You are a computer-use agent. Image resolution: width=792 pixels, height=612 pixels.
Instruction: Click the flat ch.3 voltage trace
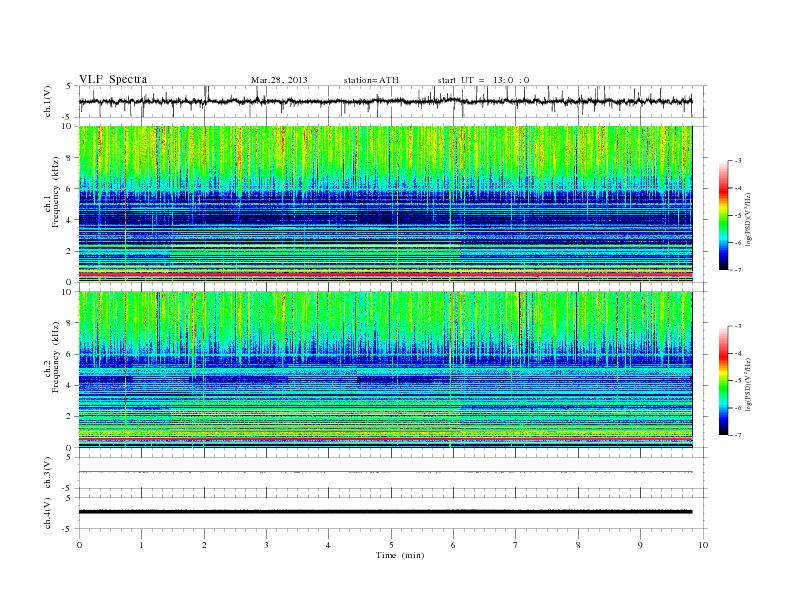pos(385,472)
